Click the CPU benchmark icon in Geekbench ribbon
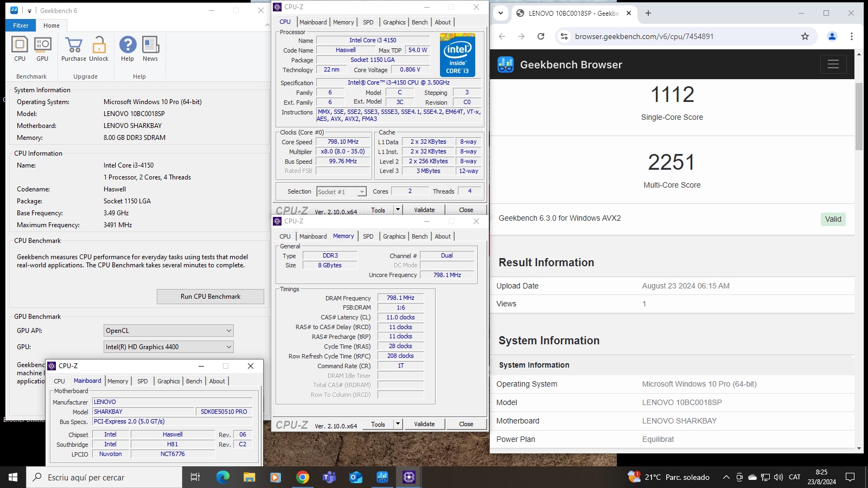Image resolution: width=868 pixels, height=488 pixels. 20,49
